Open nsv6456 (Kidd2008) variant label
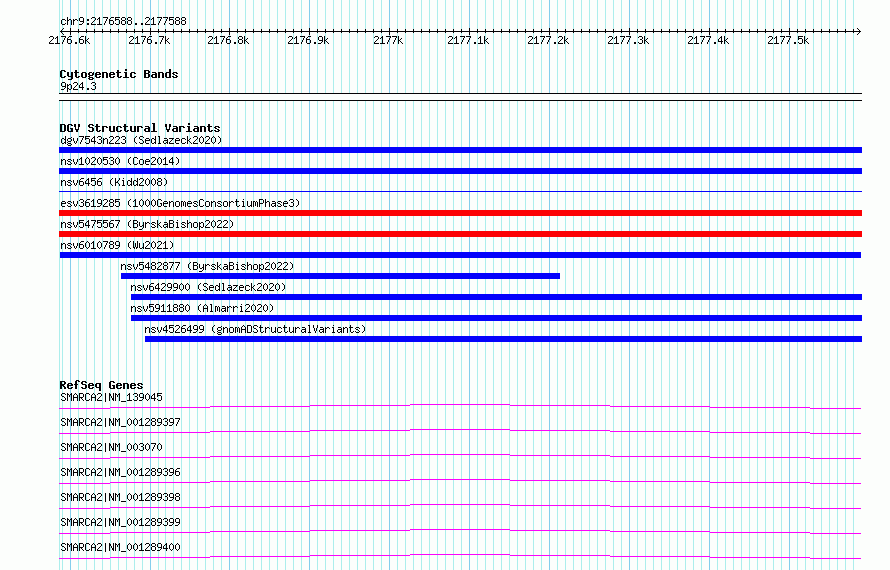Screen dimensions: 890x570 point(114,182)
